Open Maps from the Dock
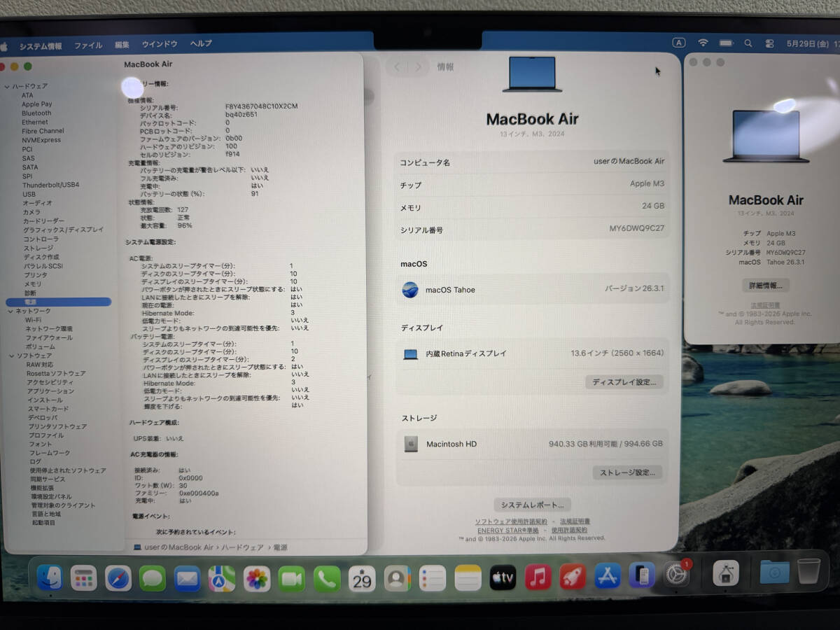 tap(222, 578)
